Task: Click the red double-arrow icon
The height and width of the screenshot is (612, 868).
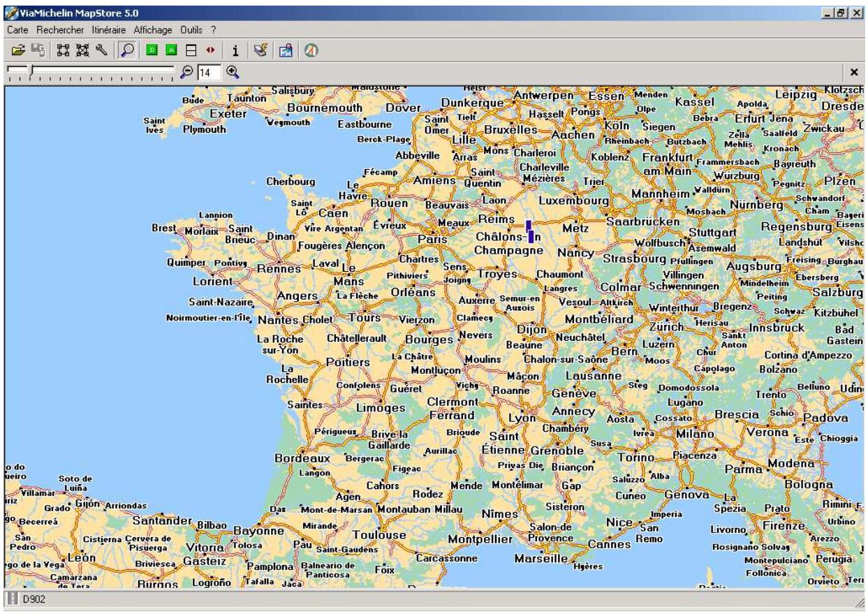Action: 209,50
